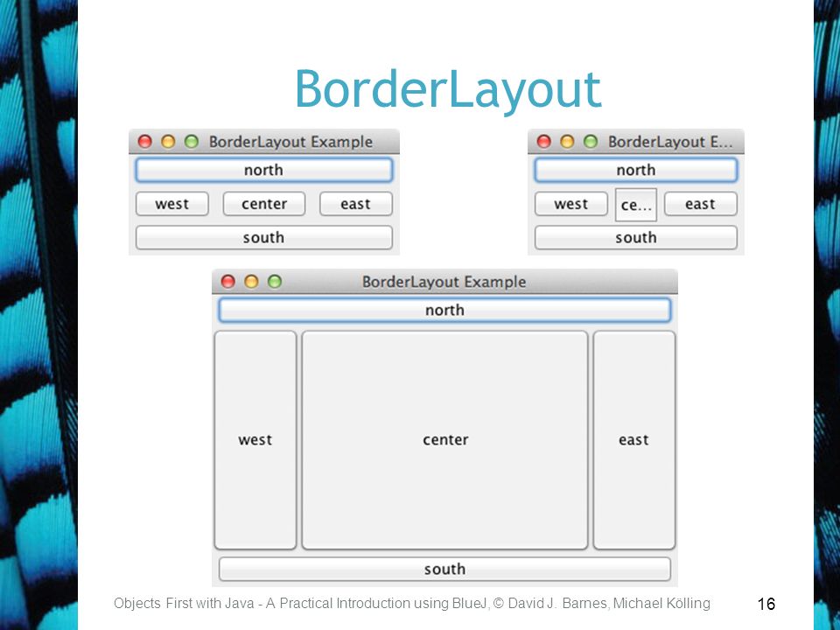Click east button in the top-right window
The height and width of the screenshot is (630, 840).
point(701,204)
